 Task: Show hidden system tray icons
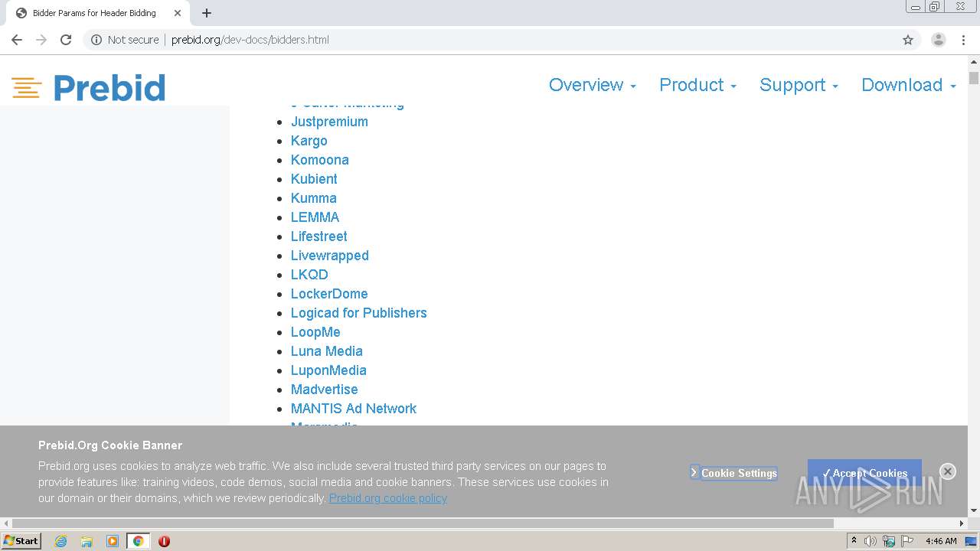pyautogui.click(x=854, y=541)
